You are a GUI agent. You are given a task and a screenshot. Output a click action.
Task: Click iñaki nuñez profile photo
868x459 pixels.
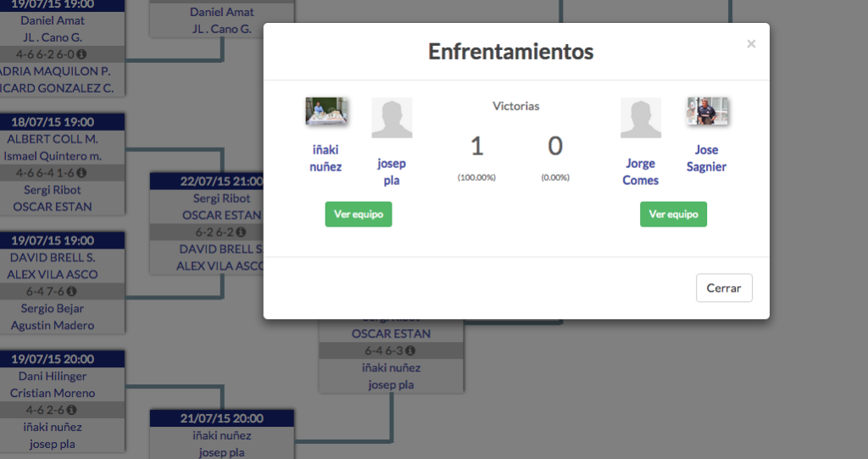(326, 111)
